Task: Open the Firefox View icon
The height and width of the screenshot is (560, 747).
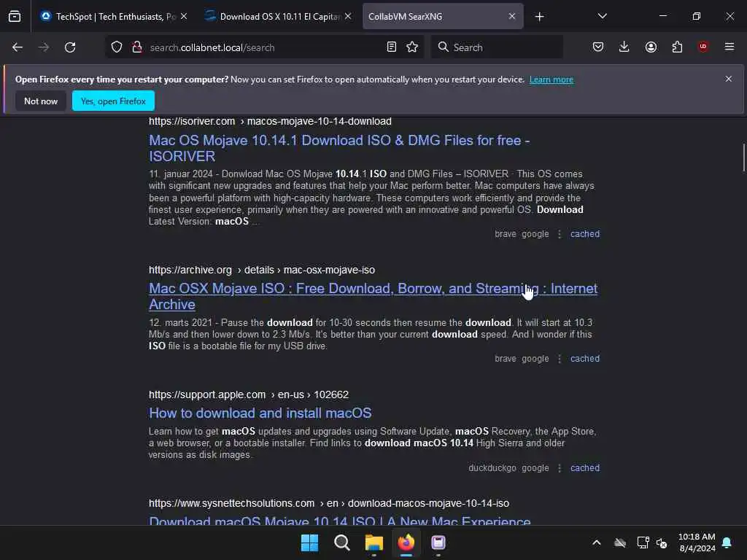Action: point(15,17)
